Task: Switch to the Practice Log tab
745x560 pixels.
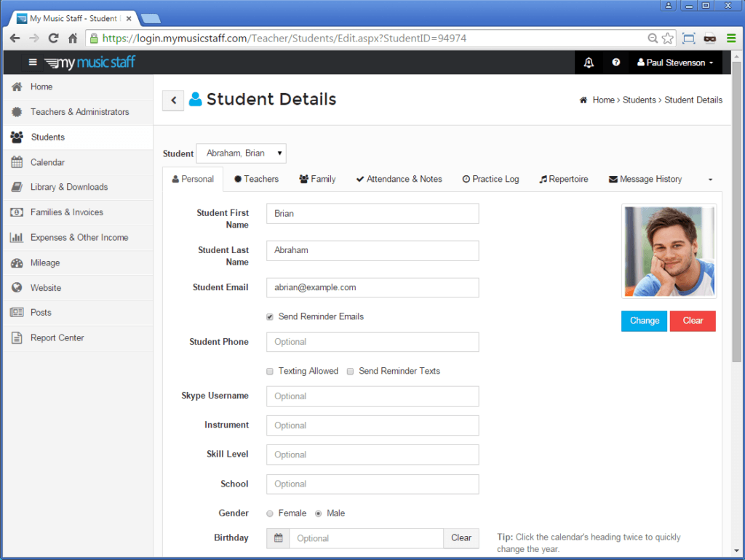Action: pyautogui.click(x=490, y=179)
